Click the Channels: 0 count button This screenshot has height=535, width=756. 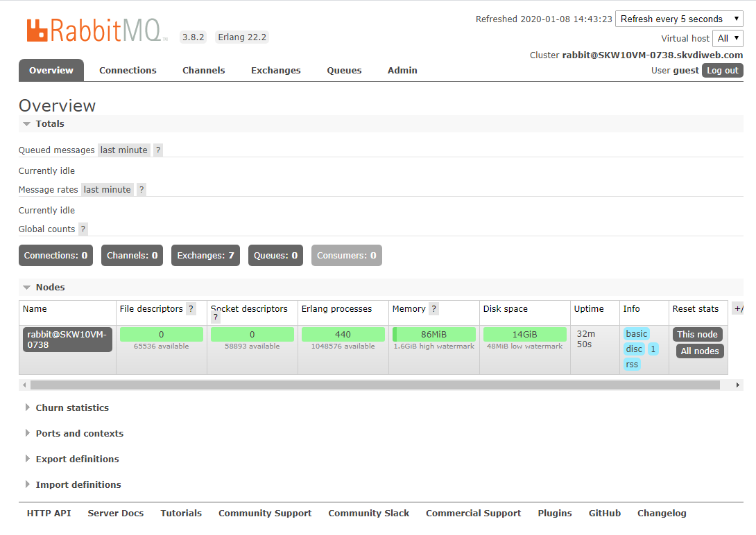132,255
